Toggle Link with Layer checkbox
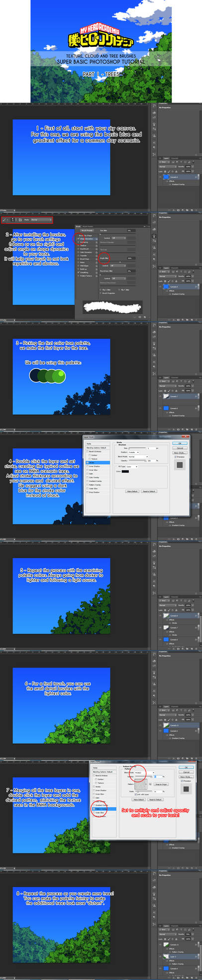Viewport: 202px width, 980px height. tap(136, 794)
